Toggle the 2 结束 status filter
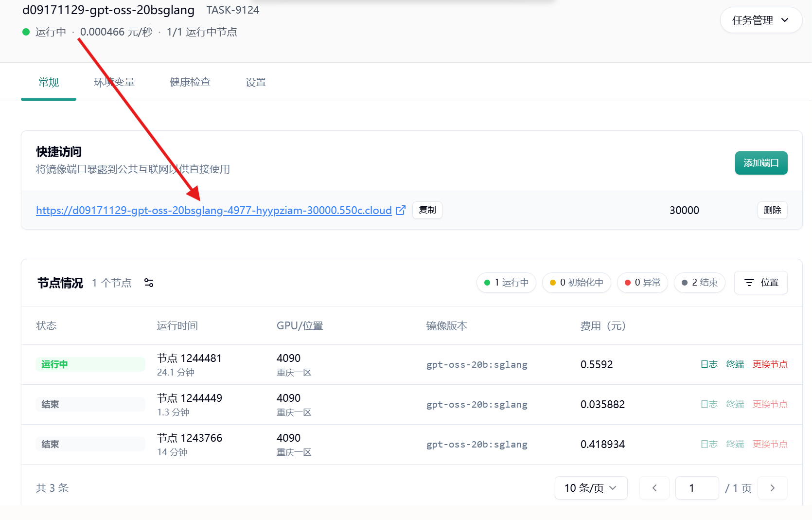The image size is (812, 520). [x=699, y=283]
